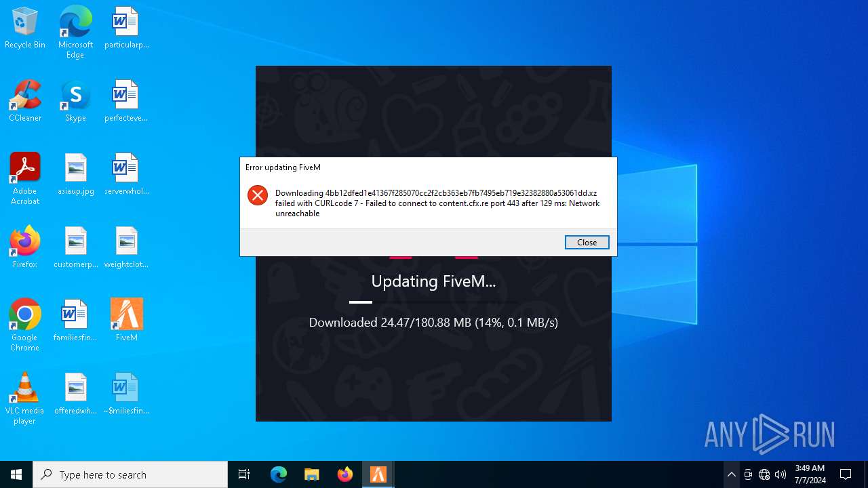Launch CCleaner from desktop
This screenshot has width=868, height=488.
point(25,102)
